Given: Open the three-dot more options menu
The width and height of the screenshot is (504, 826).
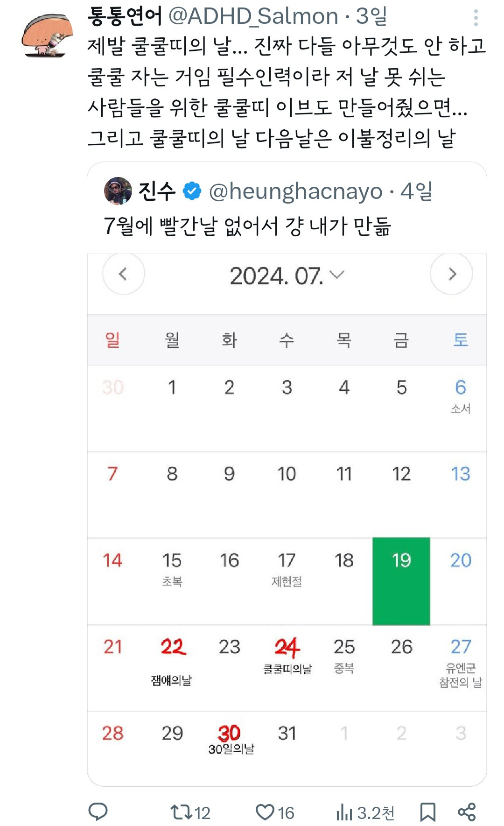Looking at the screenshot, I should pos(476,18).
